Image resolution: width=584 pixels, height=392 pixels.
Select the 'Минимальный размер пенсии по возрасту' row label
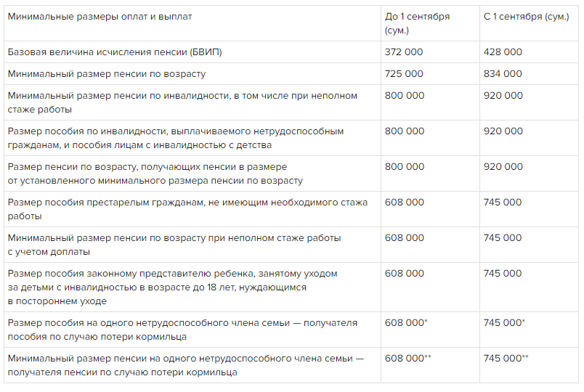point(107,74)
